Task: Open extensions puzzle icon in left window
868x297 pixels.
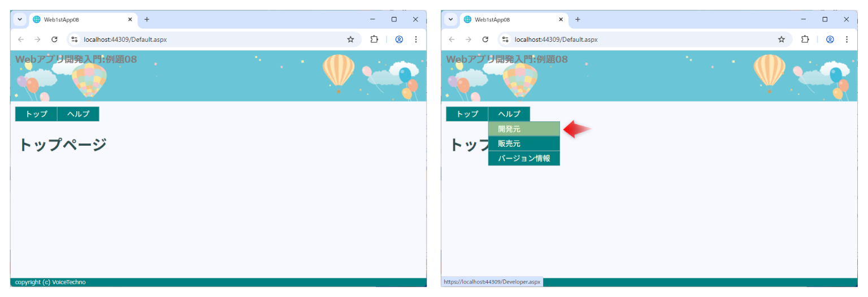Action: tap(374, 40)
